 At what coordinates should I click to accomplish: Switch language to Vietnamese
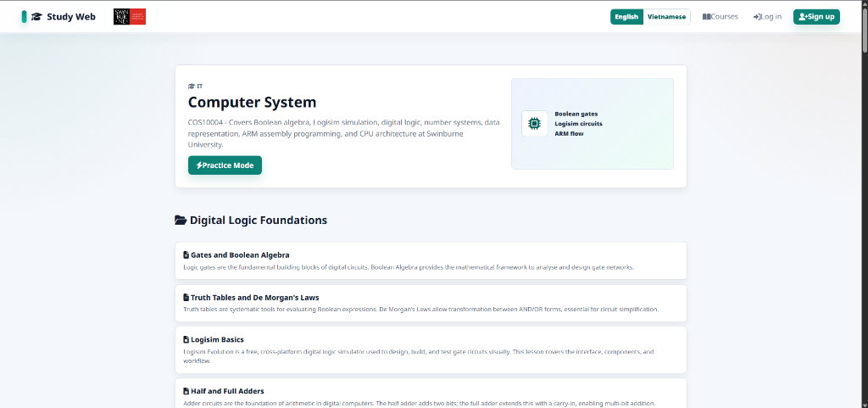click(666, 17)
